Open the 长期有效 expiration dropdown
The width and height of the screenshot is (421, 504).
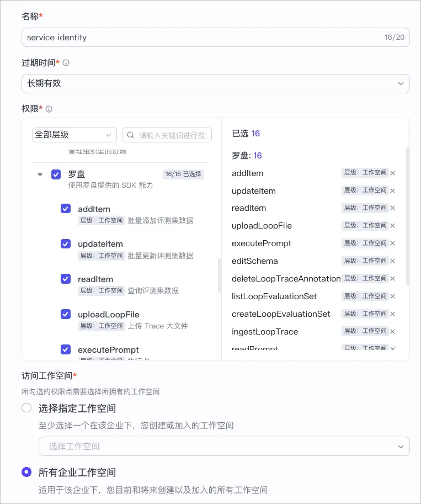pos(216,83)
